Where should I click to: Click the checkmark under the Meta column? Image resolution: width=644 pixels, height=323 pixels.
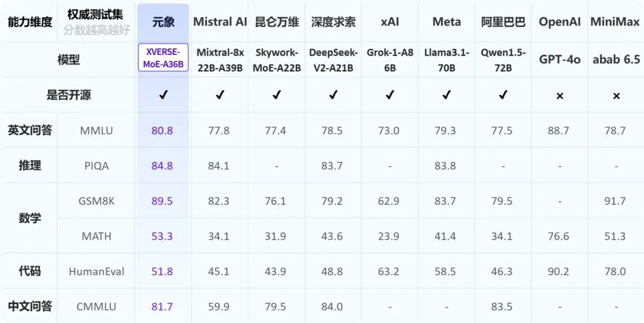(447, 95)
